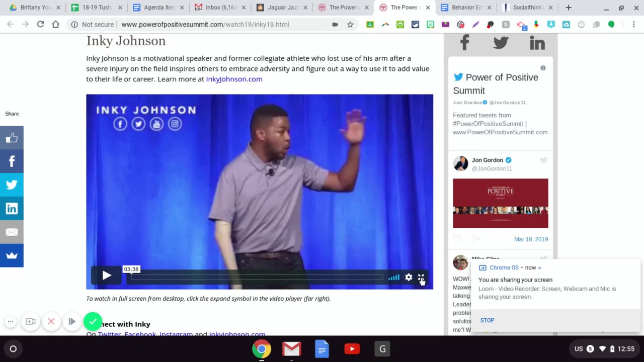
Task: Collapse the Chrome OS notification chevron
Action: pos(539,267)
